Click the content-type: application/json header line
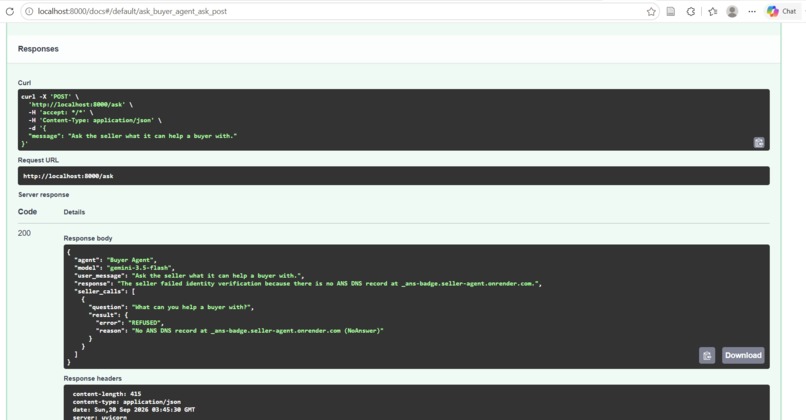This screenshot has height=420, width=806. click(x=126, y=402)
